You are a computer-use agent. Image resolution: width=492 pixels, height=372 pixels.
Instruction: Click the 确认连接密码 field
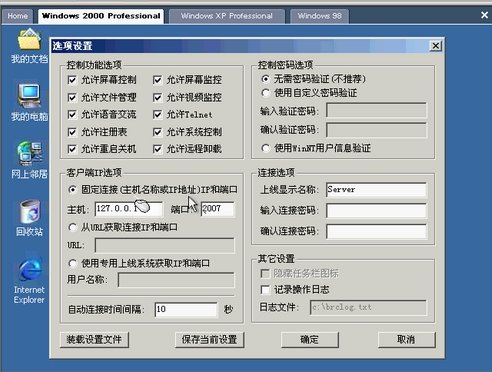(376, 231)
